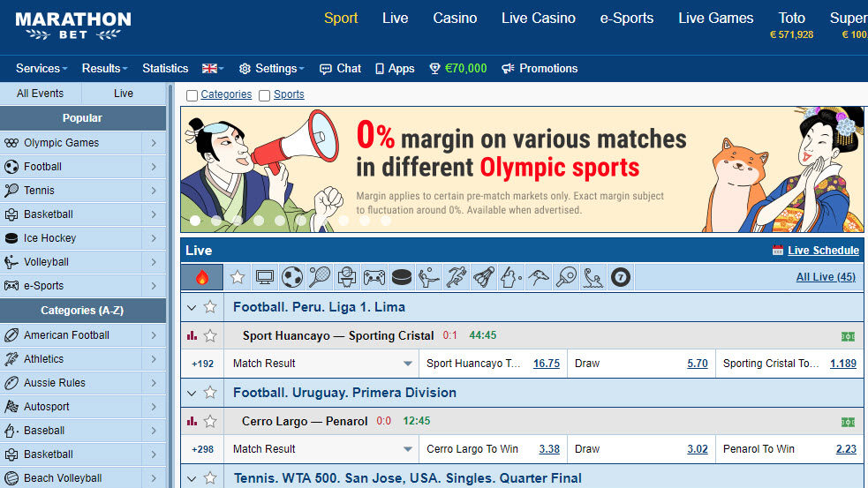Viewport: 868px width, 488px height.
Task: Open the Chat window
Action: point(341,69)
